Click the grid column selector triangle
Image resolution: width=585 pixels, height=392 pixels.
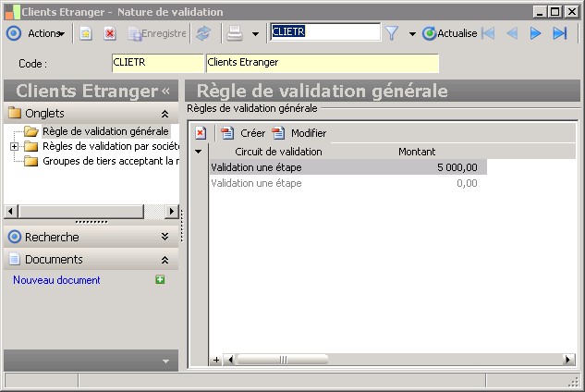point(199,152)
